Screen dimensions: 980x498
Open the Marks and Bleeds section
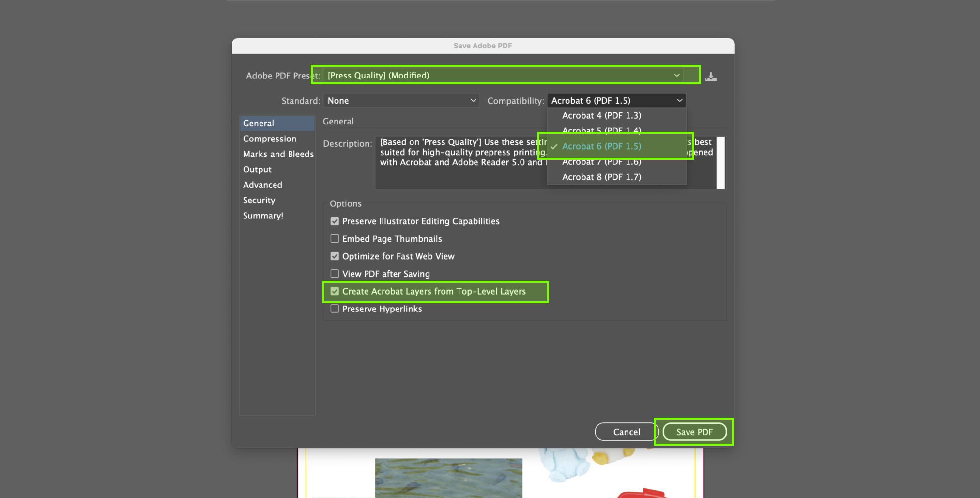coord(278,154)
